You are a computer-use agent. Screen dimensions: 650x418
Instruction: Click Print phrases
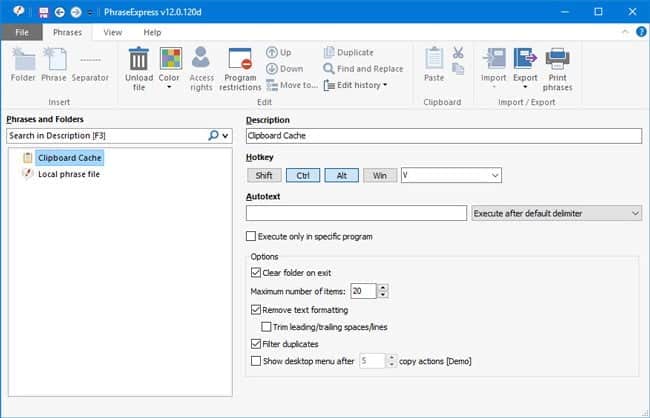558,69
